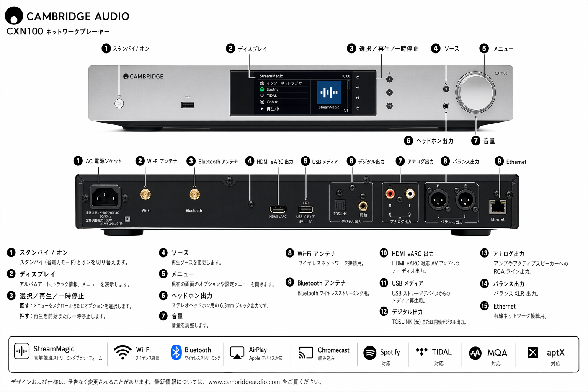Viewport: 588px width, 392px height.
Task: Click the CXN100 ネットワークプレーヤー title
Action: 58,31
